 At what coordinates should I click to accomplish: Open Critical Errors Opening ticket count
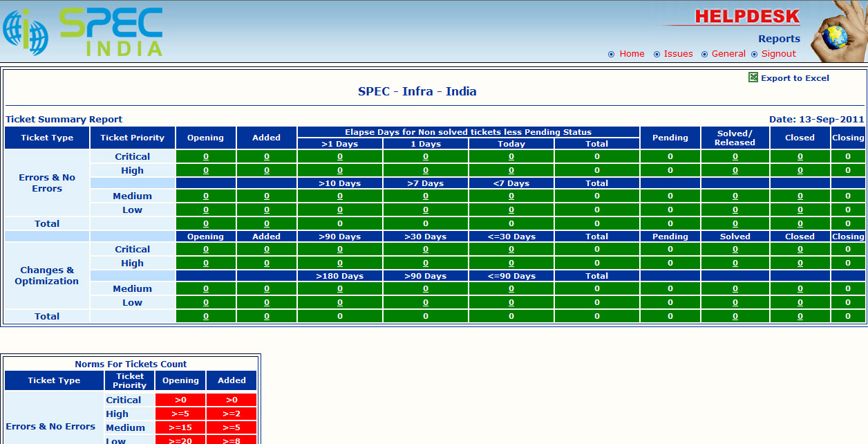206,157
